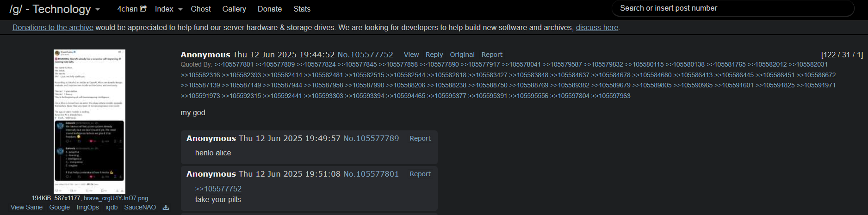Click View on post 105577752
This screenshot has height=215, width=868.
pyautogui.click(x=411, y=55)
